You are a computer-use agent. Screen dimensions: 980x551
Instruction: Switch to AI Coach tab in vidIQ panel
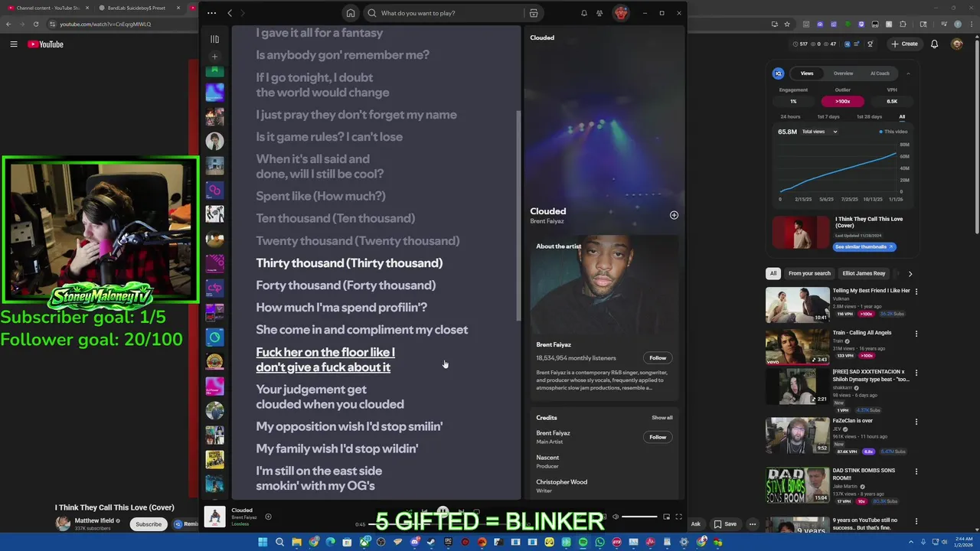click(880, 73)
